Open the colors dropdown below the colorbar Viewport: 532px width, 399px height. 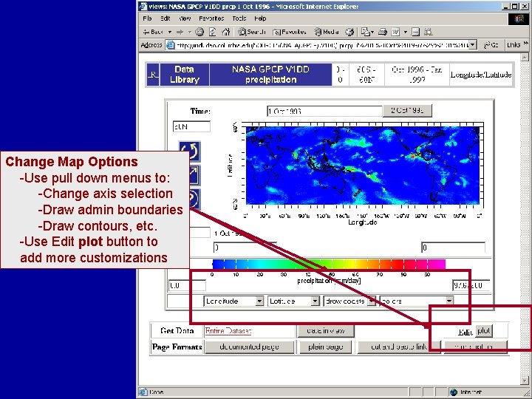(416, 301)
